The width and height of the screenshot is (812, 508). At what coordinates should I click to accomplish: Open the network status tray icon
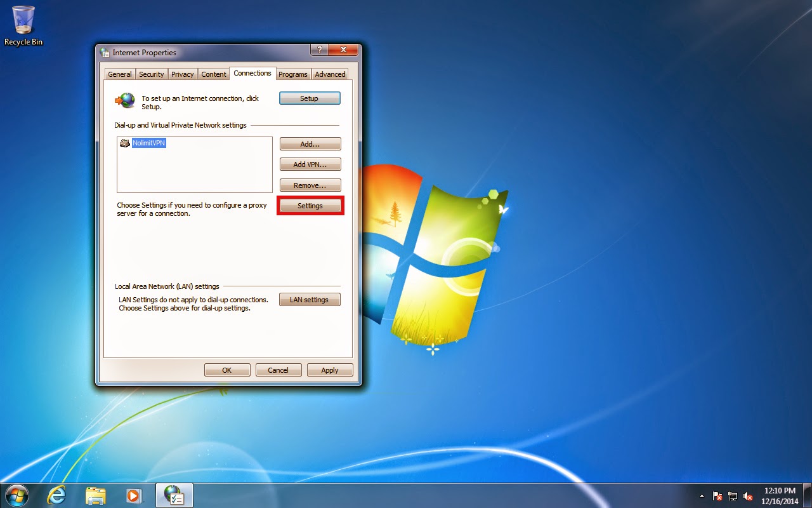733,496
